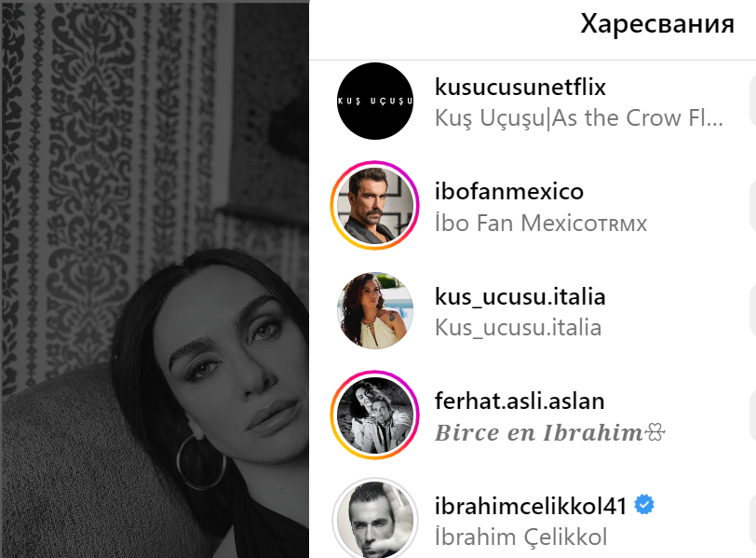Click verified badge next to ibrahimcelikkol41
The image size is (756, 558).
pos(644,505)
